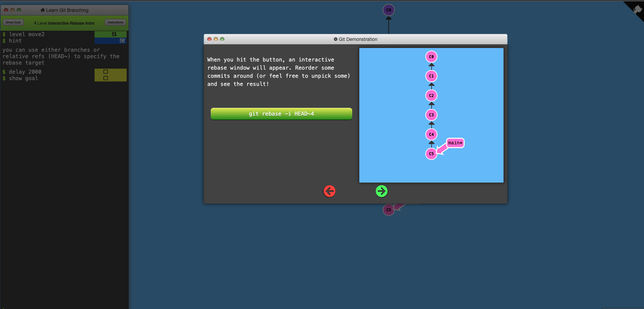
Task: Toggle the checkbox beside 'delay 2000'
Action: click(106, 72)
